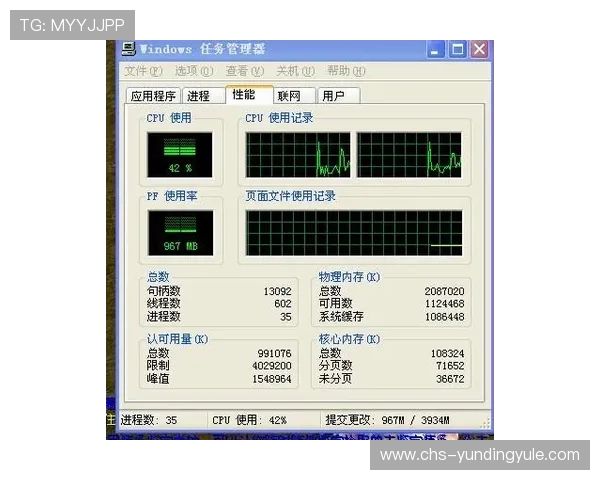Click the 页面文件使用记录 history graph
Image resolution: width=600 pixels, height=480 pixels.
pyautogui.click(x=354, y=232)
